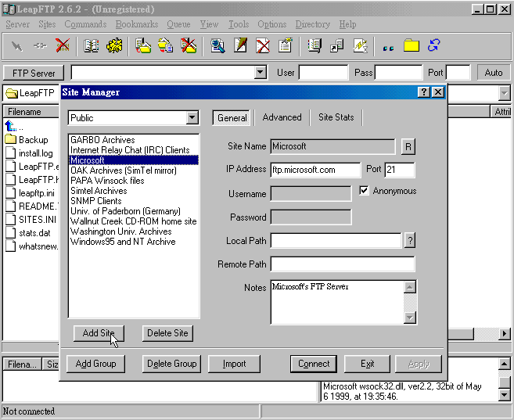
Task: Open the Directory menu
Action: tap(313, 24)
